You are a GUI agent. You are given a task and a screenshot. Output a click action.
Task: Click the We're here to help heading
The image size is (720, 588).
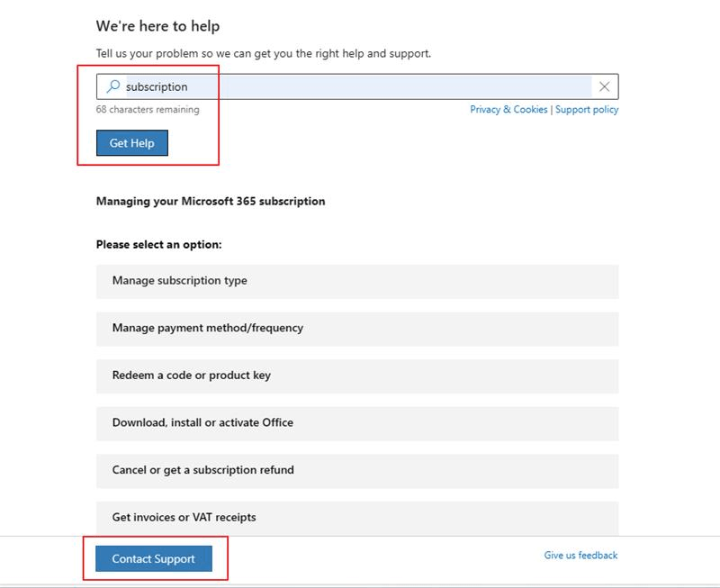[x=157, y=26]
